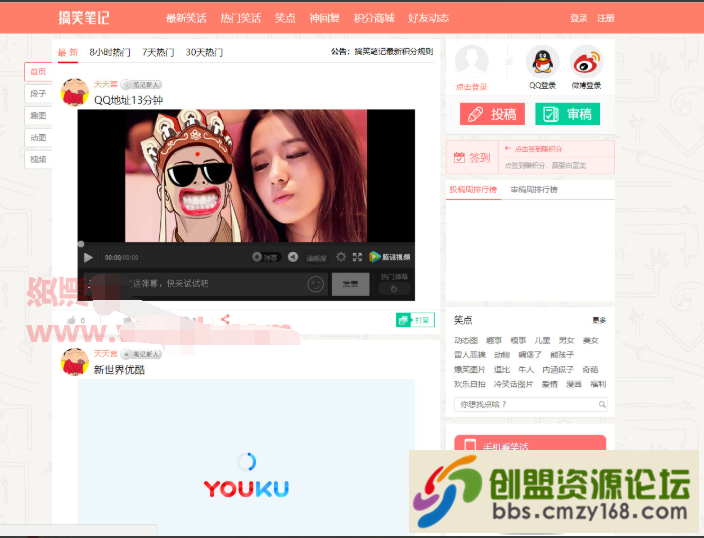
Task: Click the share icon under first post
Action: click(225, 319)
